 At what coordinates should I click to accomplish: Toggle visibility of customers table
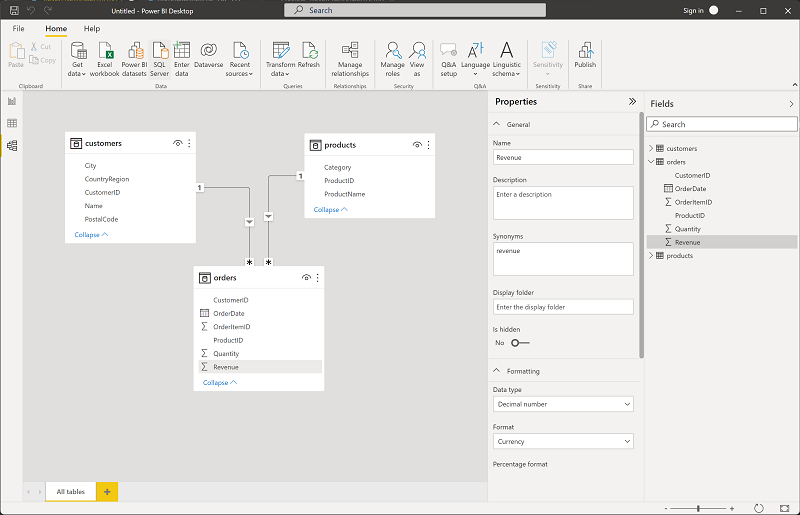click(178, 143)
